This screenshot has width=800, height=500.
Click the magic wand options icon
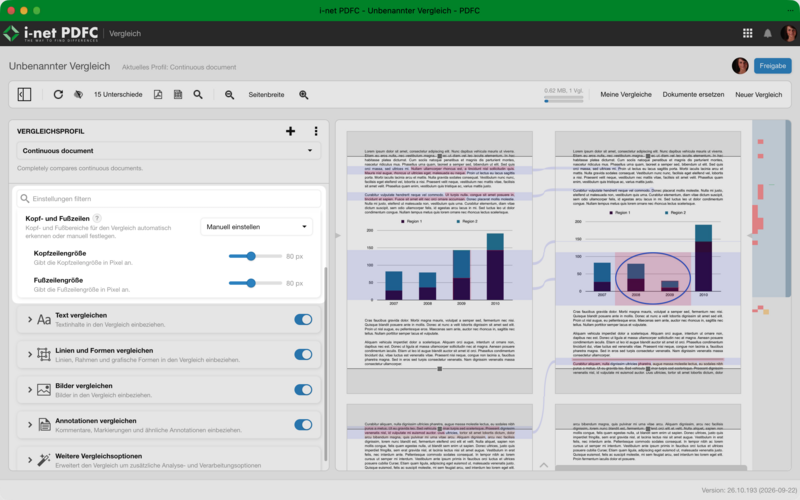click(x=44, y=460)
